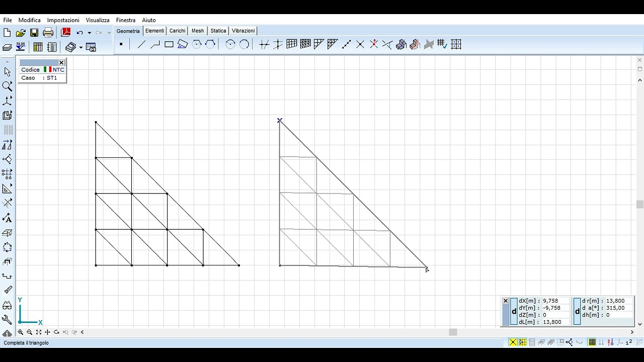Switch to the Elementi tab
The height and width of the screenshot is (362, 644).
pyautogui.click(x=154, y=31)
